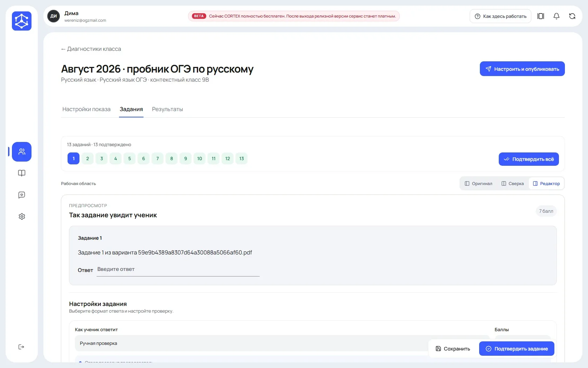Open the 'Результаты' tab

pyautogui.click(x=167, y=109)
